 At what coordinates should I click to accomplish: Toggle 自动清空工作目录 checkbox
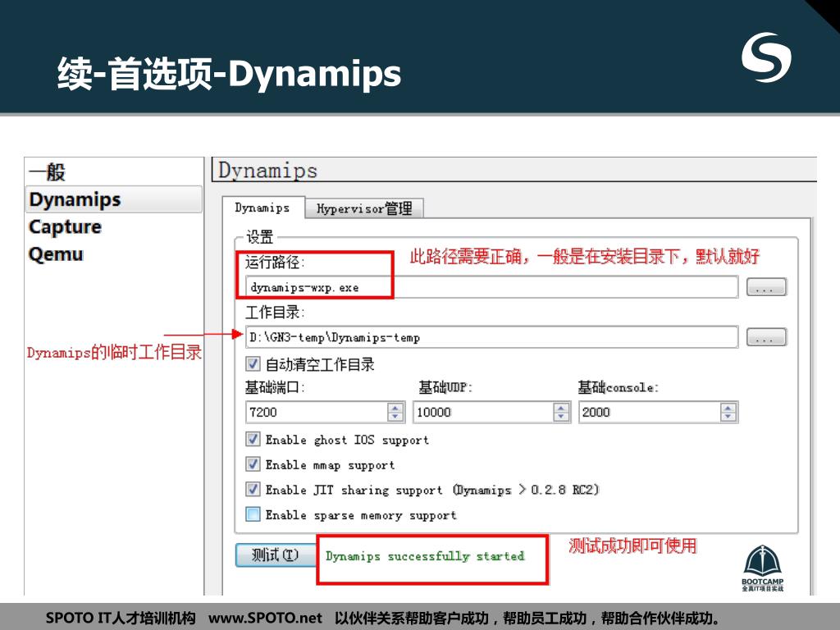(253, 364)
